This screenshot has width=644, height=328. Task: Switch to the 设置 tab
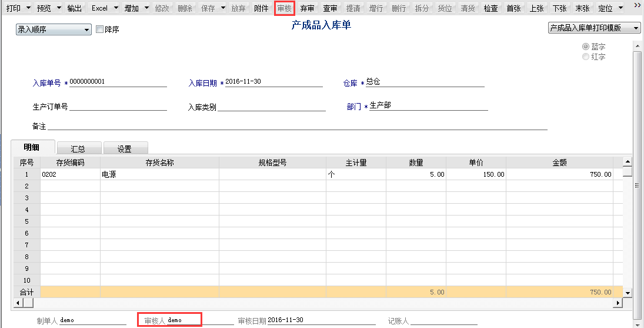(125, 149)
